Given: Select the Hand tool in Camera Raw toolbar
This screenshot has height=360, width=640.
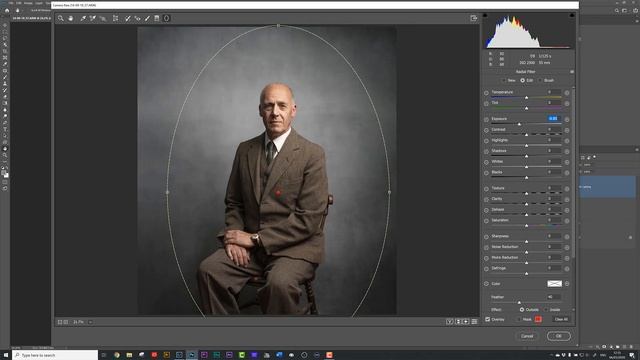Looking at the screenshot, I should click(x=71, y=18).
